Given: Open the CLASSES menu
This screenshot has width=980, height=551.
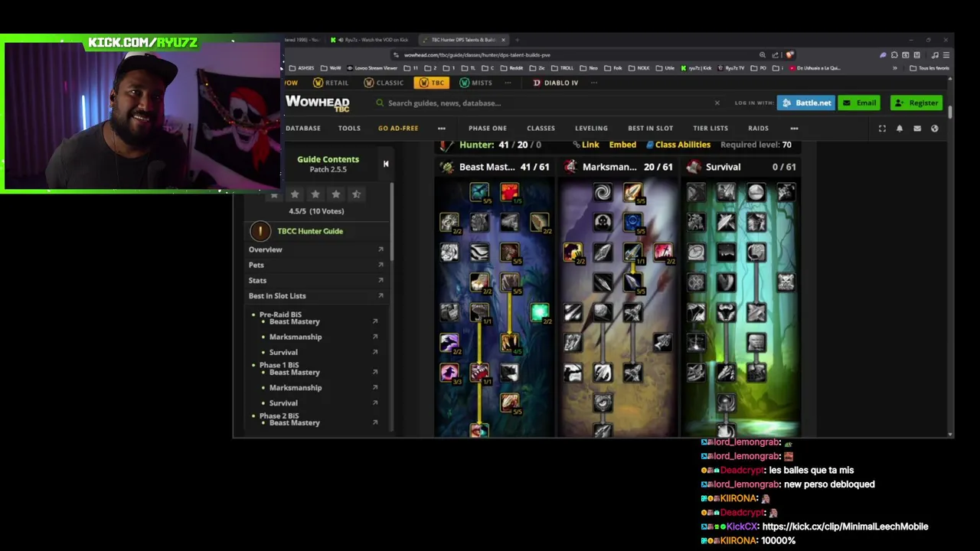Looking at the screenshot, I should tap(541, 129).
